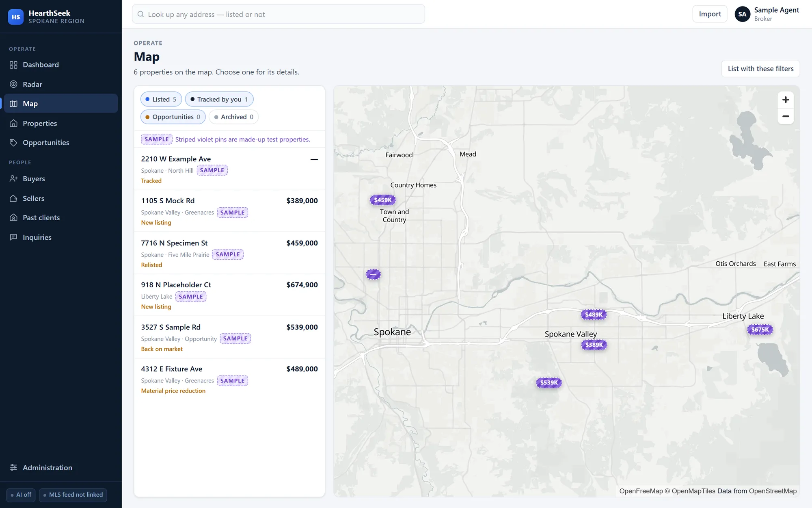Screen dimensions: 812x508
Task: Click the SA avatar circle
Action: (x=742, y=14)
